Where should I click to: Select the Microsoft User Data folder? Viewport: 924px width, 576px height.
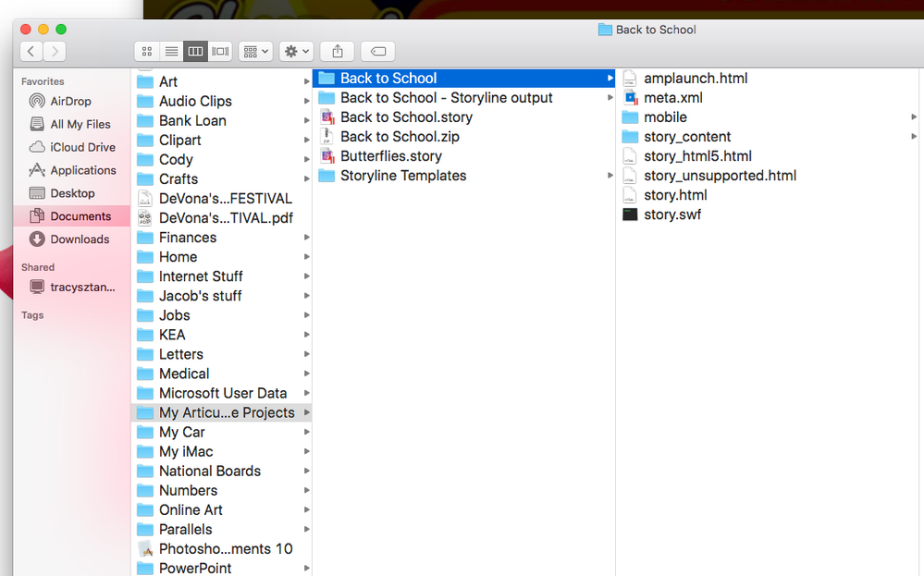[223, 392]
